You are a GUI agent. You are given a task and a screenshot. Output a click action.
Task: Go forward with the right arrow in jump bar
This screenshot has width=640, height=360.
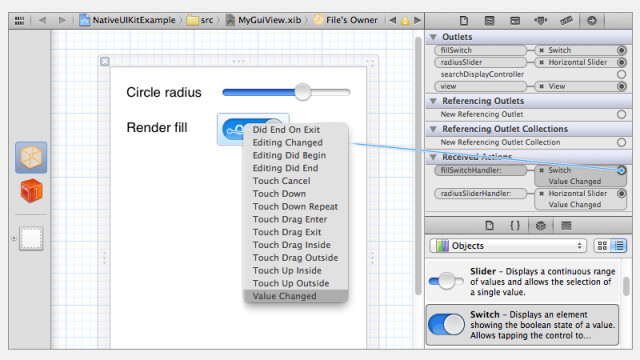(62, 20)
